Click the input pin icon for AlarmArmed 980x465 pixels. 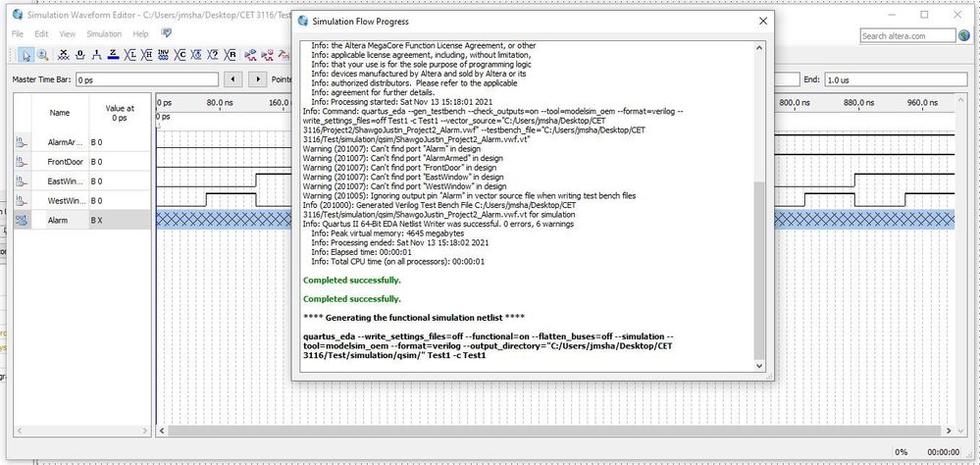pyautogui.click(x=22, y=142)
